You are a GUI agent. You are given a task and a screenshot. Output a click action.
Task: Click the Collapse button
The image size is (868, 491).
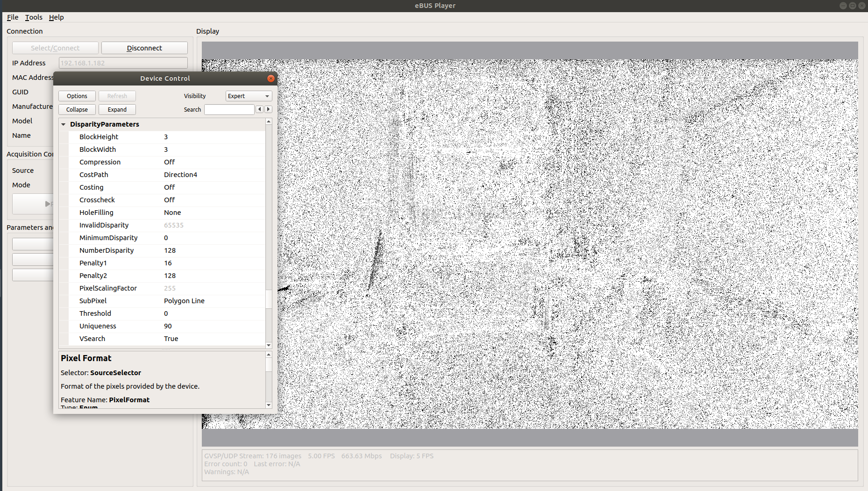[x=77, y=109]
